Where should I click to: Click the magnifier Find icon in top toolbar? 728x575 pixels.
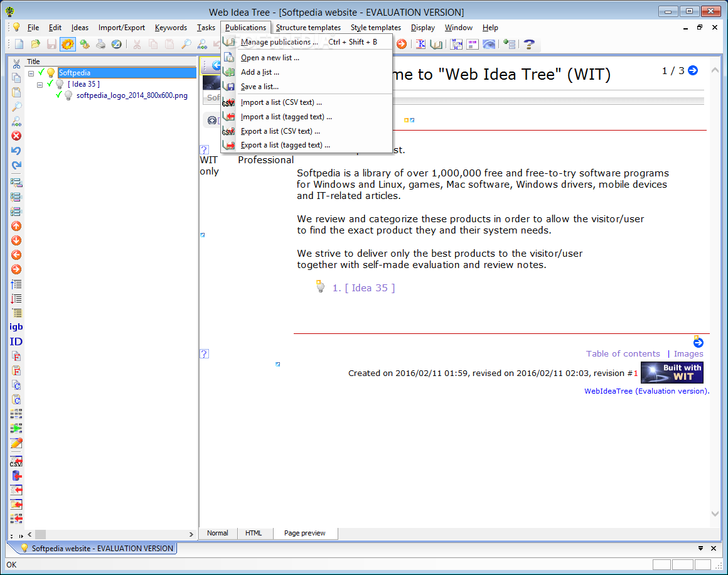[x=186, y=44]
